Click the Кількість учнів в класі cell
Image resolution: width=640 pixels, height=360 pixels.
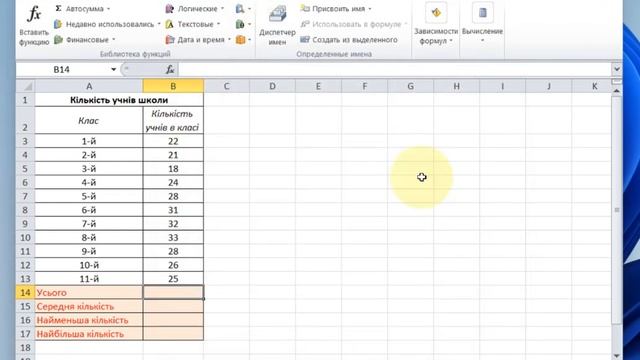pos(173,120)
